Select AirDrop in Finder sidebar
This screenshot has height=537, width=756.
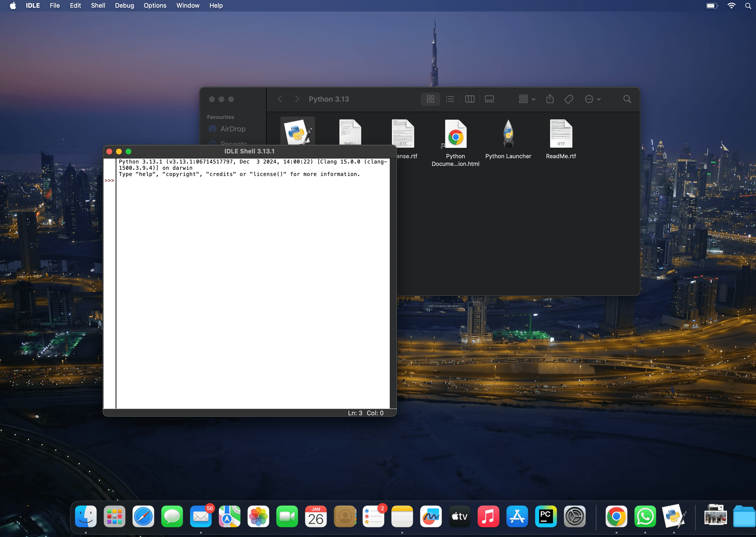point(227,129)
